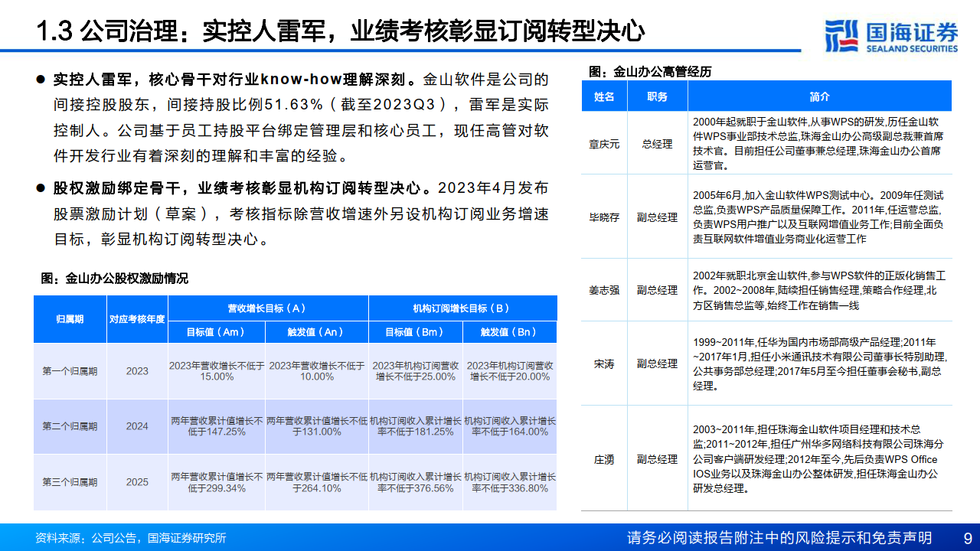Open the 职务 column header
Screen dimensions: 980x551
coord(655,96)
